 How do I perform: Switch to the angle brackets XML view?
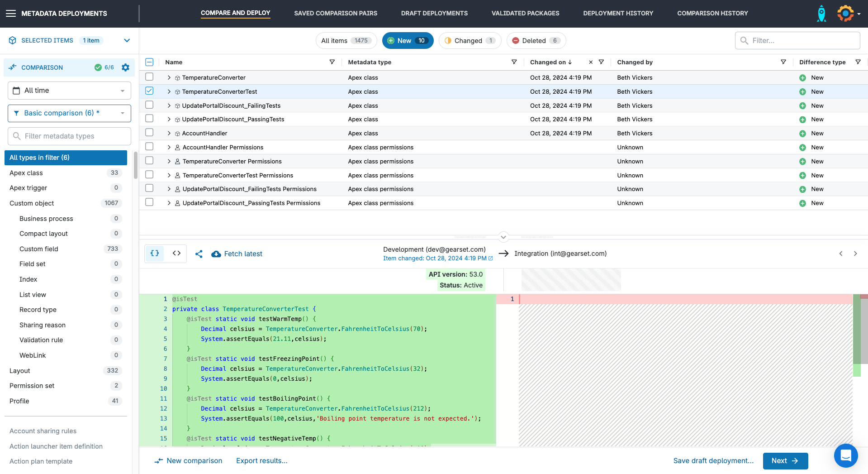coord(177,254)
